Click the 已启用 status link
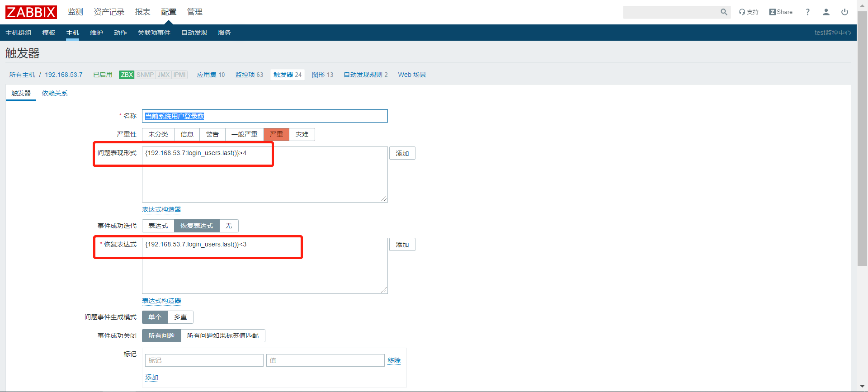Screen dimensions: 868x392 point(103,75)
